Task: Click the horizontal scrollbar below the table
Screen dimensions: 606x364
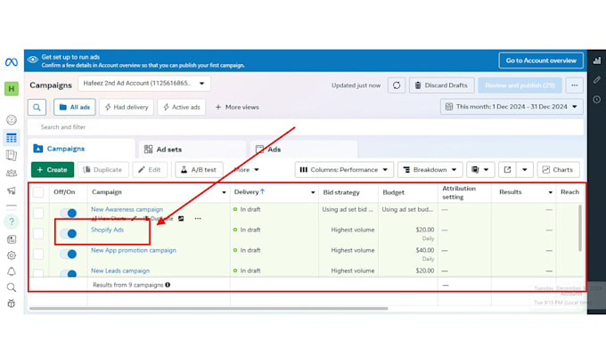Action: (x=209, y=309)
